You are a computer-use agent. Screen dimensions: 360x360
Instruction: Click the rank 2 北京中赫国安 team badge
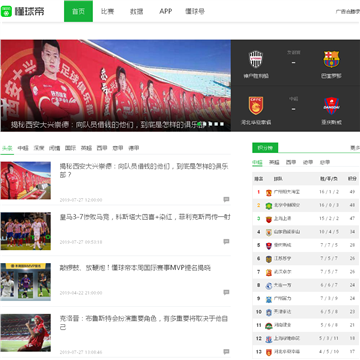[x=269, y=206]
